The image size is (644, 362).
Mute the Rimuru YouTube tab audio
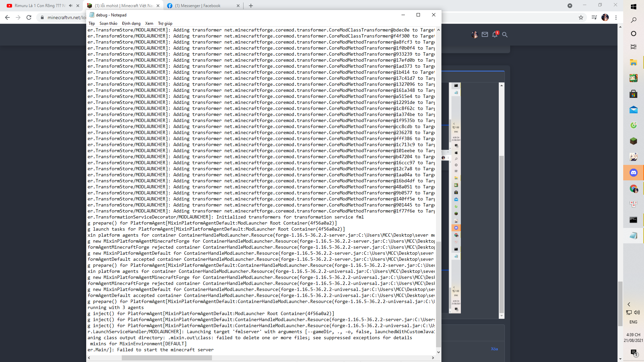tap(70, 6)
